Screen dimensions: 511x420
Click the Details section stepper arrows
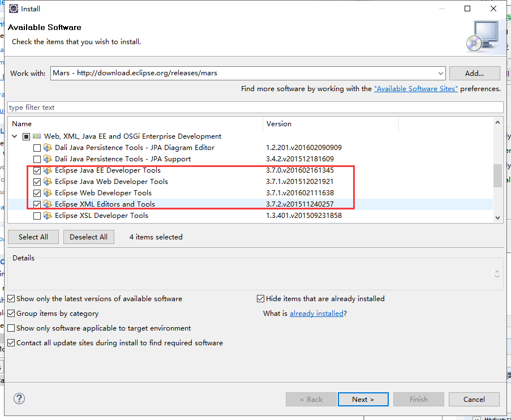497,273
